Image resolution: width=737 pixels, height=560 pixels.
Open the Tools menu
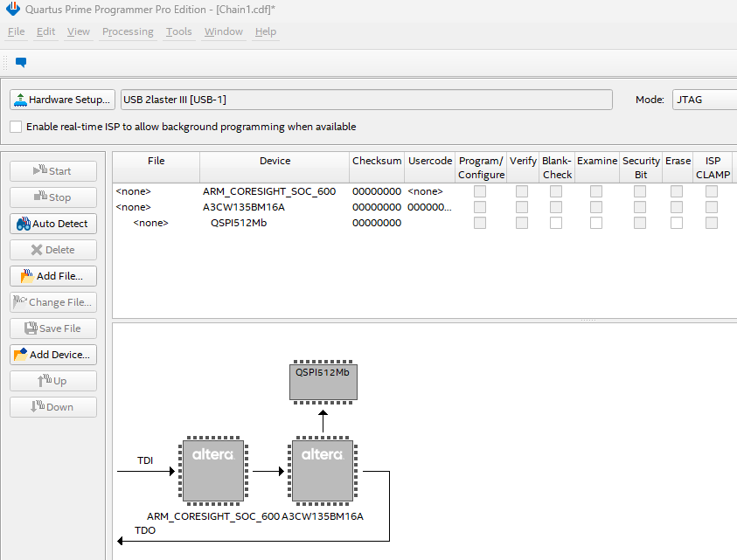pyautogui.click(x=178, y=31)
